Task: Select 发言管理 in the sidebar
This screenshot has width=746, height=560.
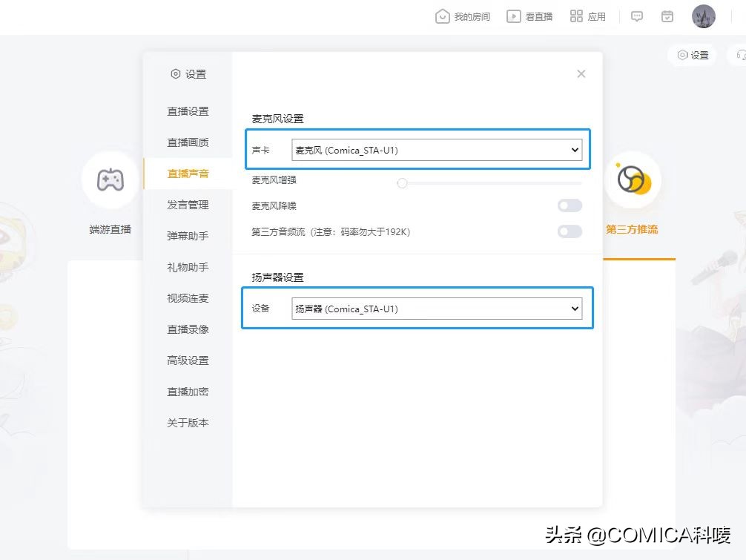Action: click(x=188, y=205)
